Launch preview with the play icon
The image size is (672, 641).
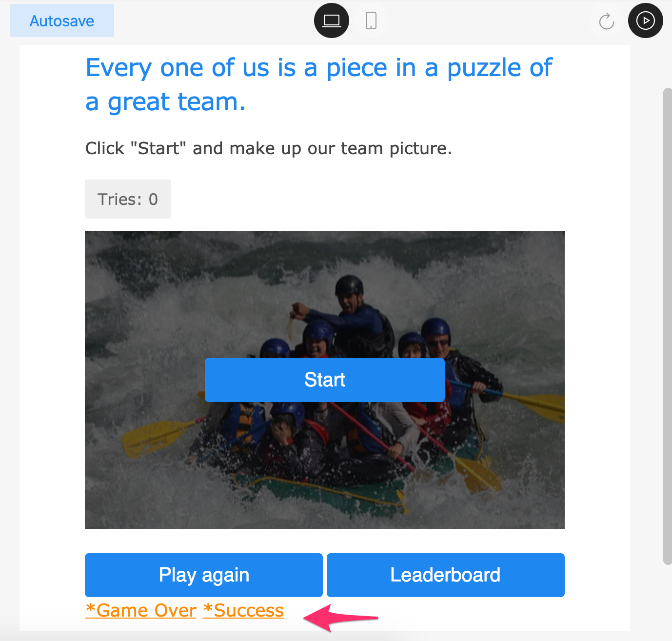tap(645, 20)
